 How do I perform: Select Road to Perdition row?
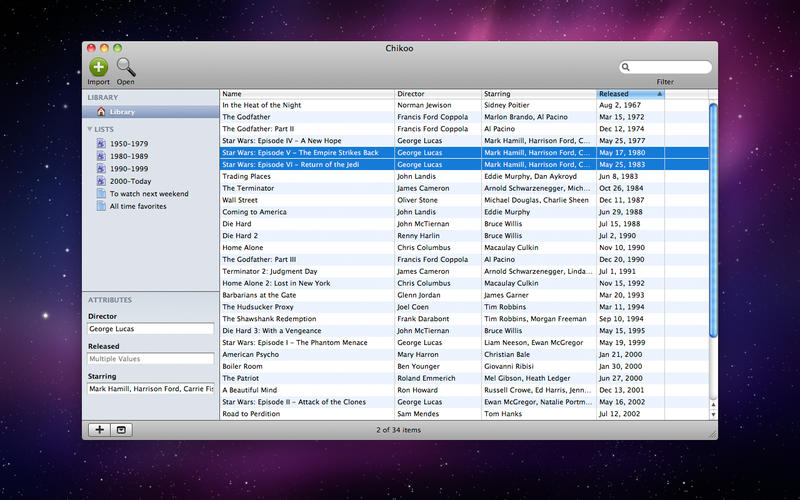click(x=464, y=414)
